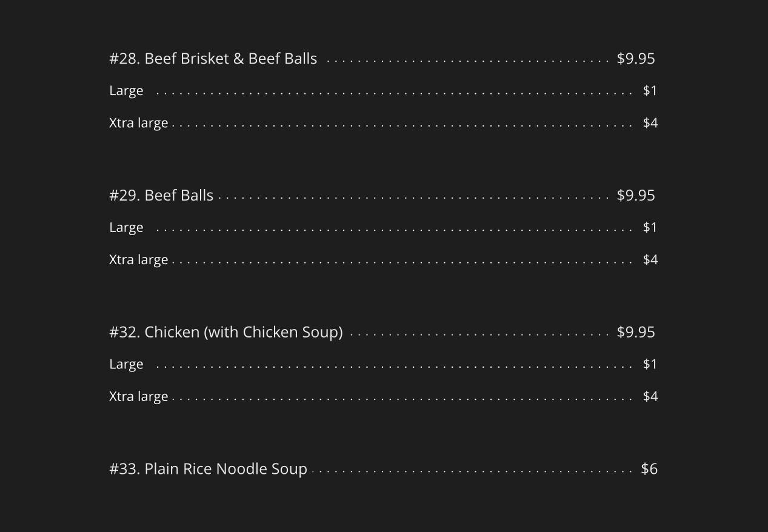Image resolution: width=768 pixels, height=532 pixels.
Task: Choose Large size under #29 Beef Balls
Action: tap(126, 228)
